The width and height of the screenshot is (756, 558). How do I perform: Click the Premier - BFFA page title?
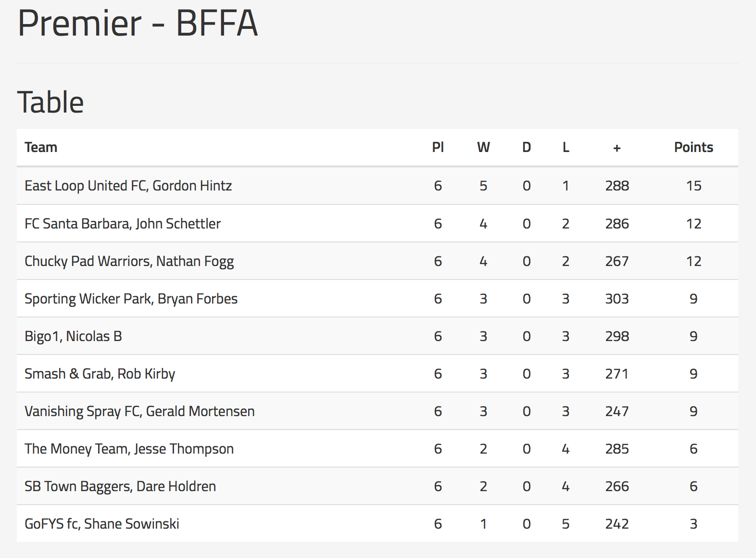coord(138,23)
